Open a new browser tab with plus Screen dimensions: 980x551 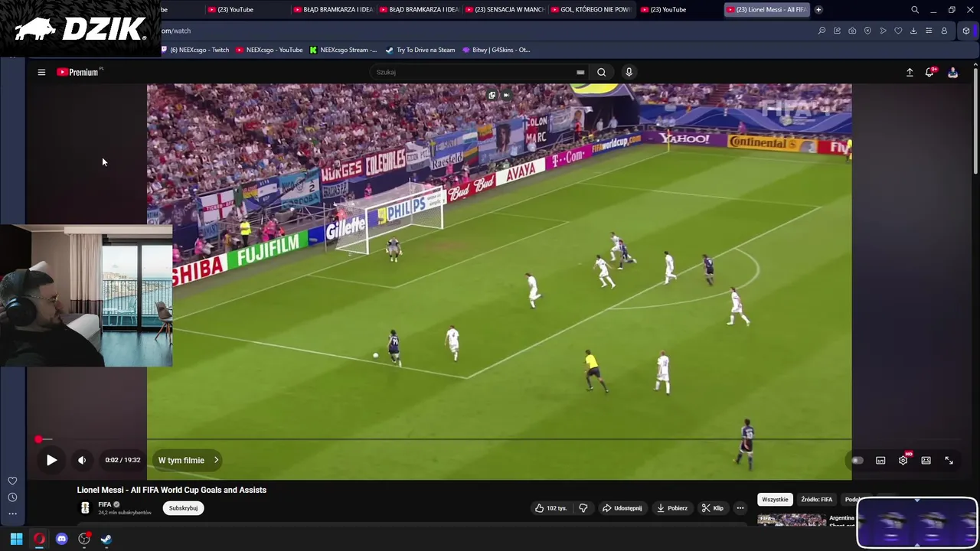coord(818,9)
